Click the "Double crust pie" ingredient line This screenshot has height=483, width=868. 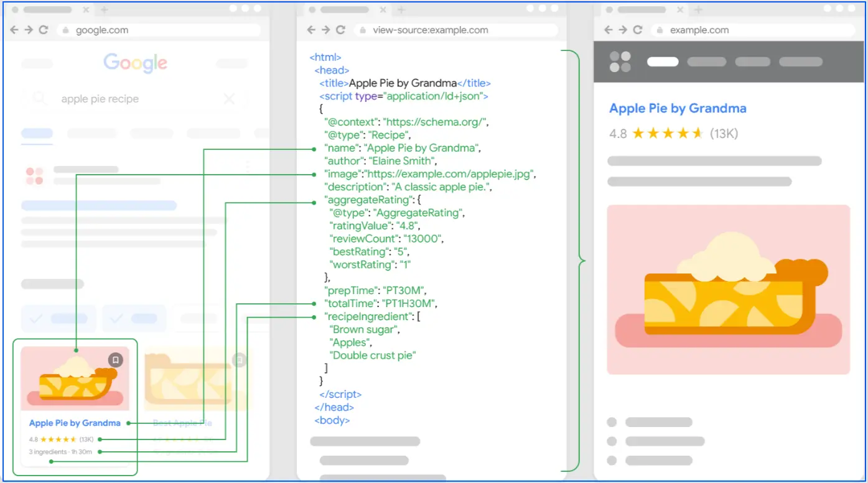[373, 356]
